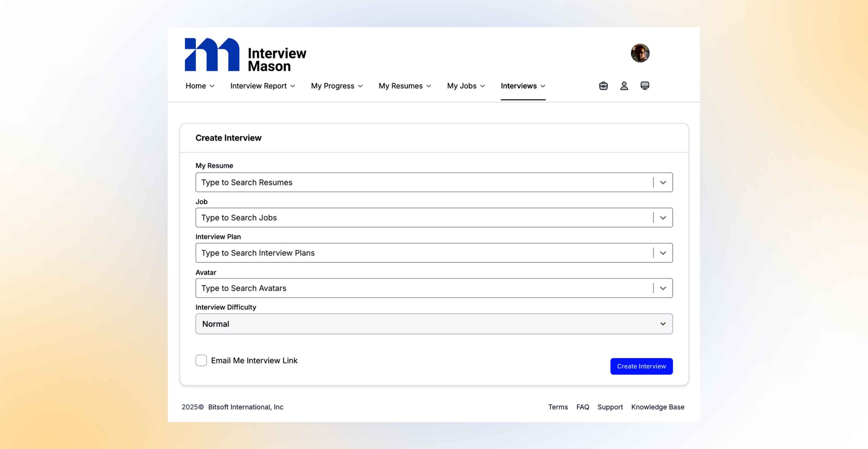Click the user profile outline icon
This screenshot has height=449, width=868.
[x=624, y=86]
